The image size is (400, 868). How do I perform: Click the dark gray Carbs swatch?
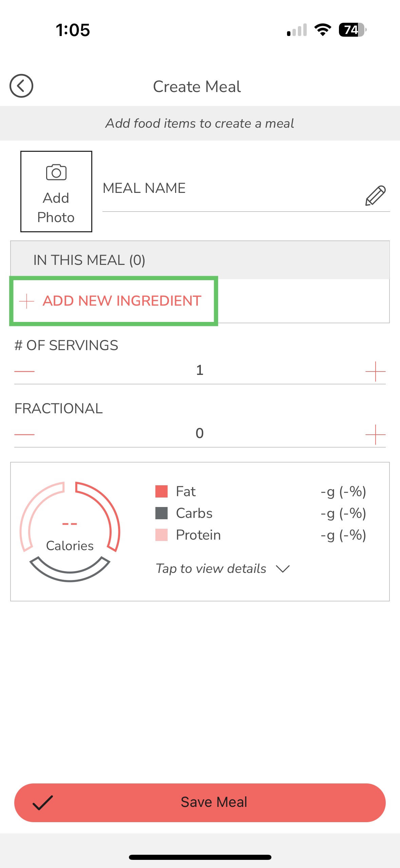pyautogui.click(x=161, y=513)
